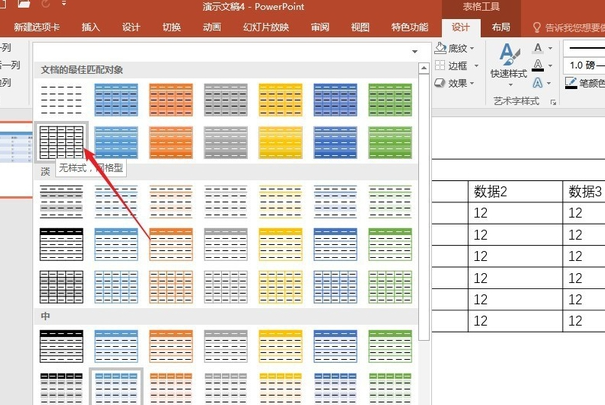Click the 笔颜色 pen color button
Image resolution: width=605 pixels, height=405 pixels.
click(x=585, y=83)
